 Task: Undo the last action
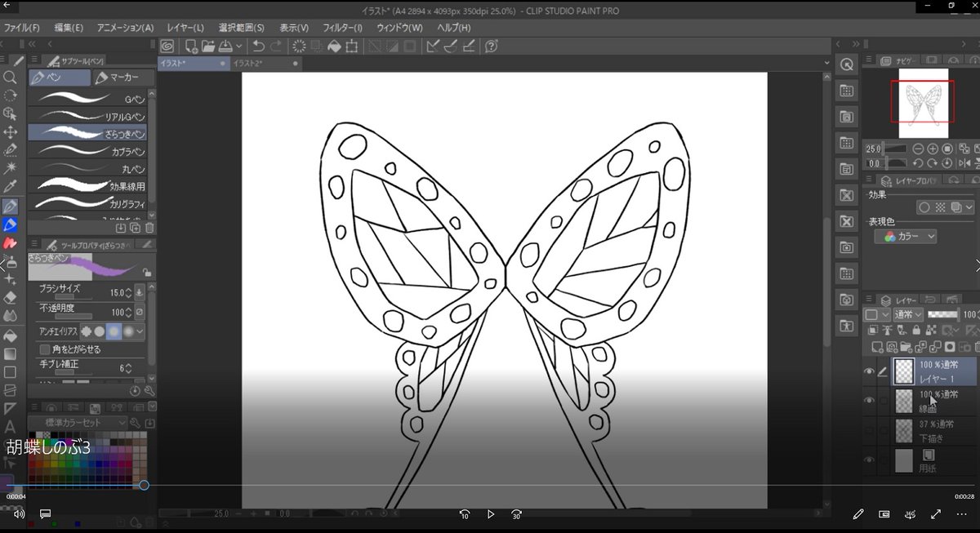pos(258,46)
